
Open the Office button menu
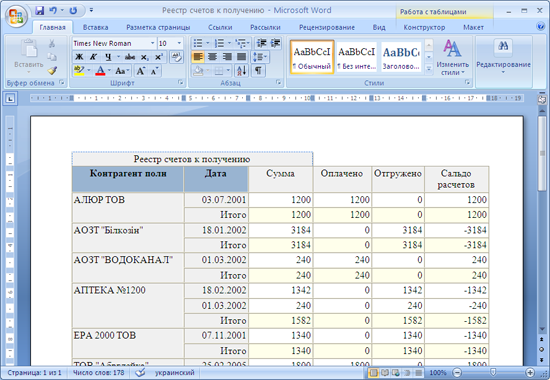[x=16, y=16]
